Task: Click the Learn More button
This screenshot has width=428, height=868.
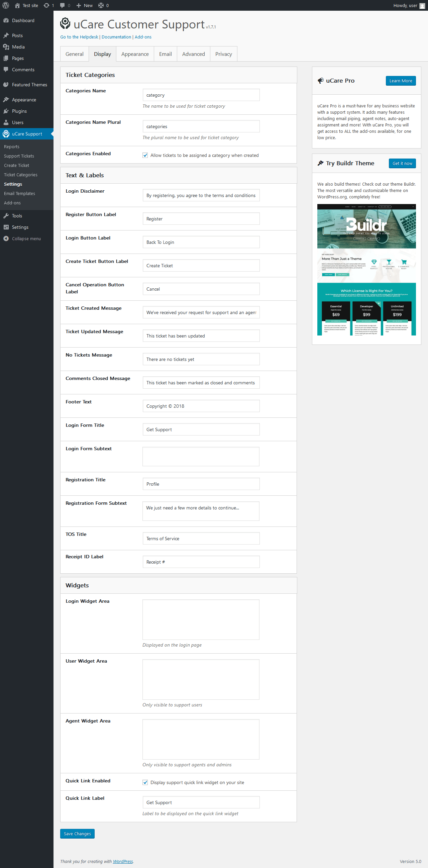Action: (401, 81)
